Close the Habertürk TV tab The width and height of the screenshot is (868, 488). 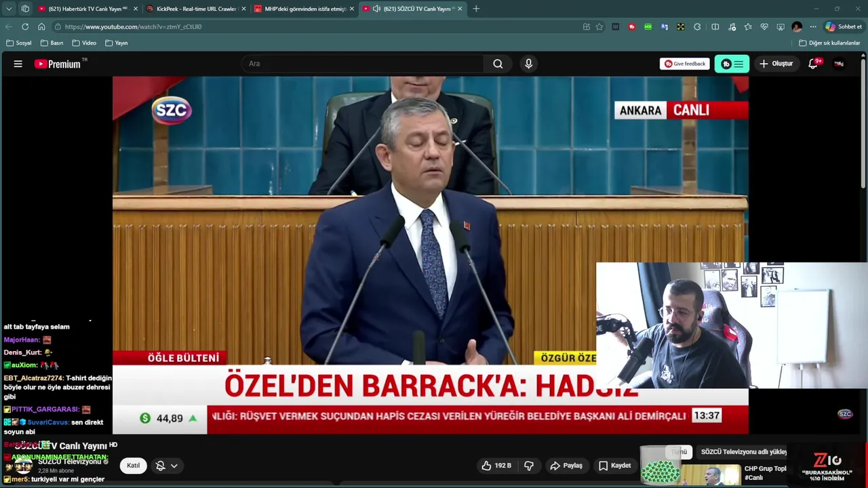click(136, 9)
